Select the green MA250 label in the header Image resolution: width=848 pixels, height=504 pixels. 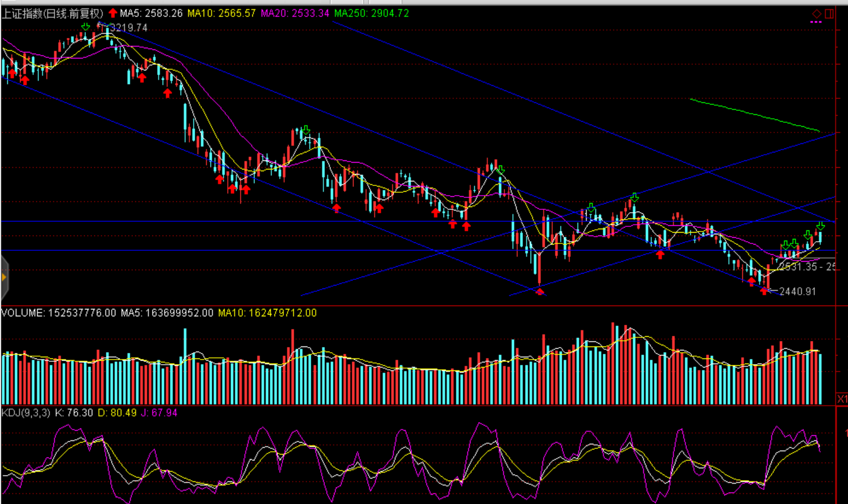click(371, 13)
